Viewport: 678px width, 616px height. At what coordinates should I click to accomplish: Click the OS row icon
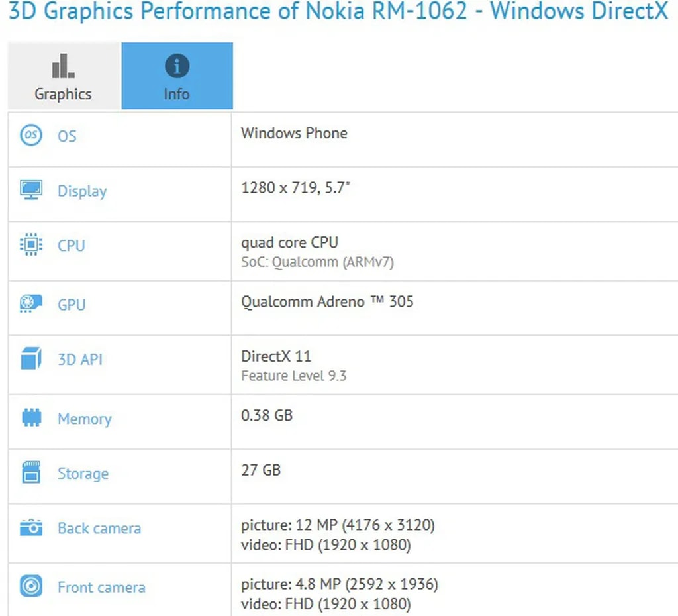click(31, 136)
